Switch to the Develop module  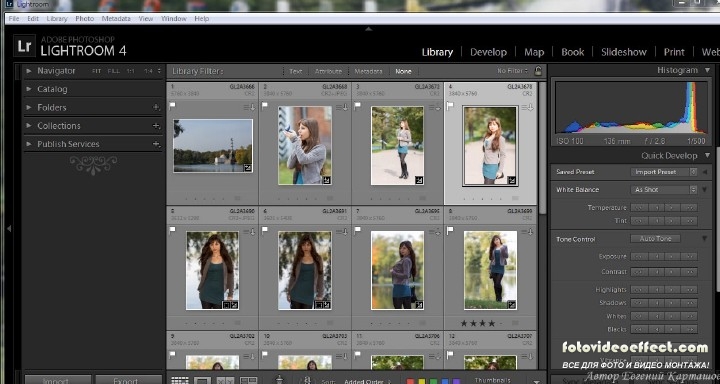click(488, 52)
